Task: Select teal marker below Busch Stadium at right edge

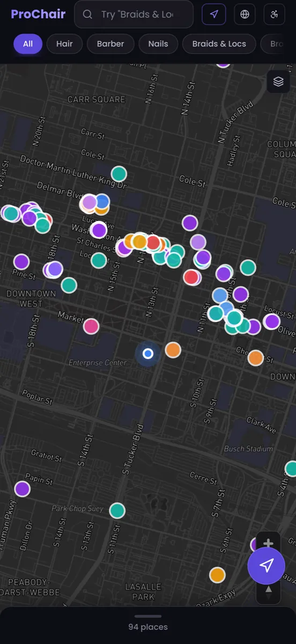Action: (291, 469)
